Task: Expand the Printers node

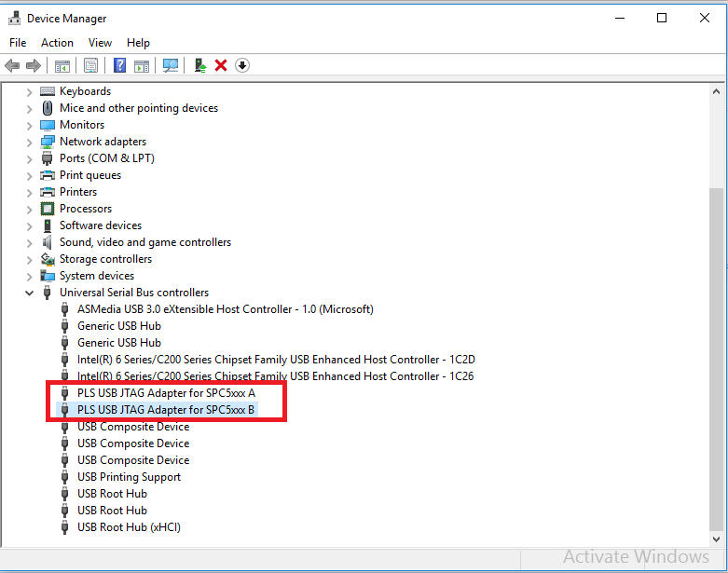Action: point(29,193)
